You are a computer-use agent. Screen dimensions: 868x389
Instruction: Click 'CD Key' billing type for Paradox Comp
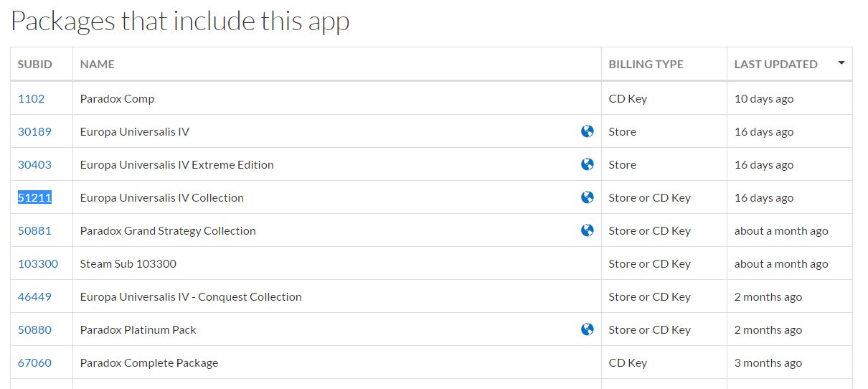click(x=628, y=98)
